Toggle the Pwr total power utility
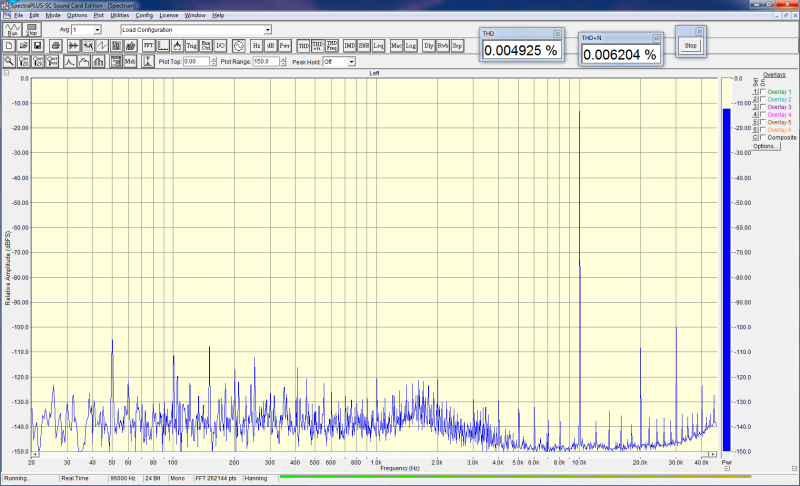 click(x=284, y=46)
